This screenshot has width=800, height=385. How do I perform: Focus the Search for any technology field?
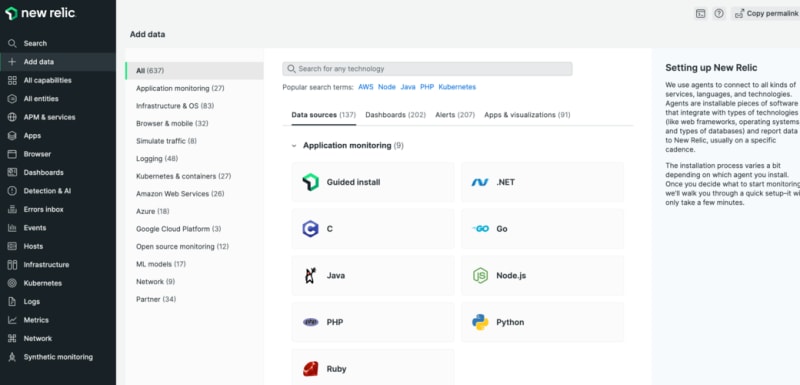point(427,69)
